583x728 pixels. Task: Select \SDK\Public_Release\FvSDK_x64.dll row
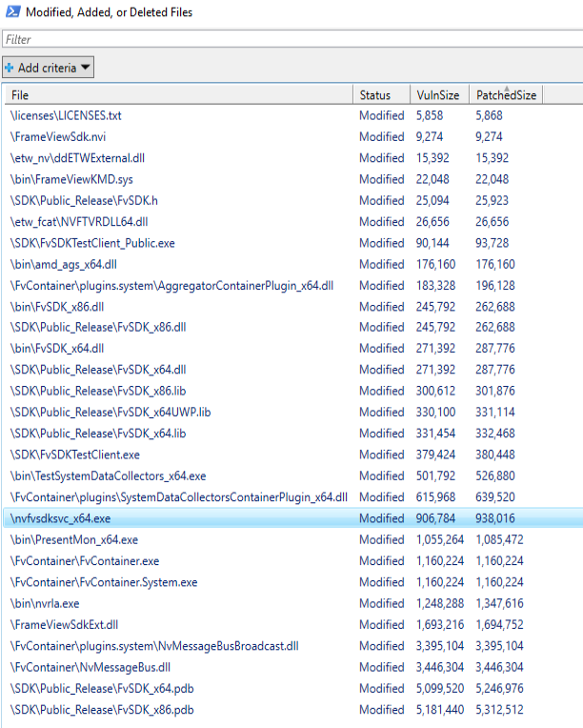click(x=293, y=370)
